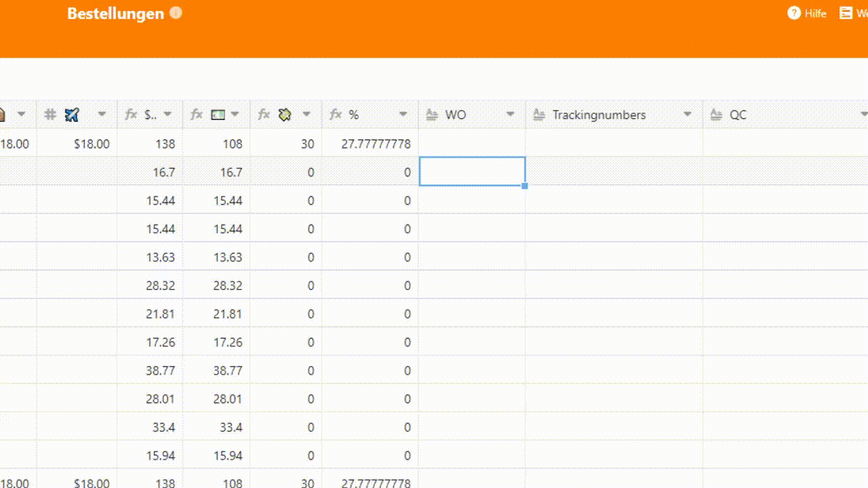Image resolution: width=868 pixels, height=488 pixels.
Task: Select first-row Trackingnumbers cell
Action: click(x=614, y=144)
